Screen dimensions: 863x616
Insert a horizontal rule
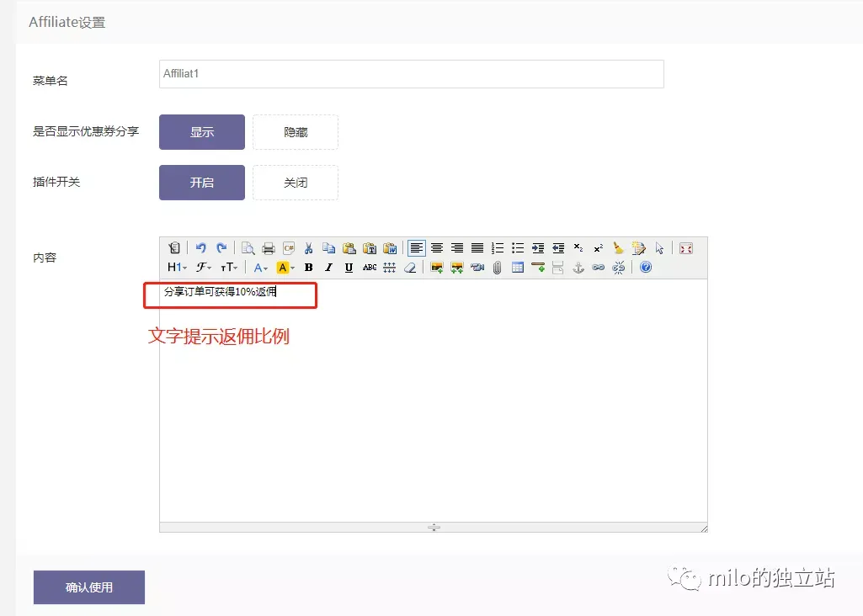(538, 268)
